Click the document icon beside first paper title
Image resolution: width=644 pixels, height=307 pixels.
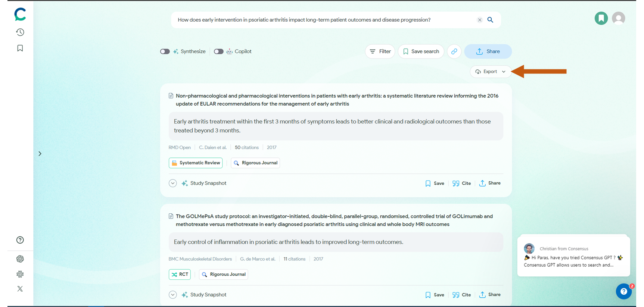tap(171, 96)
